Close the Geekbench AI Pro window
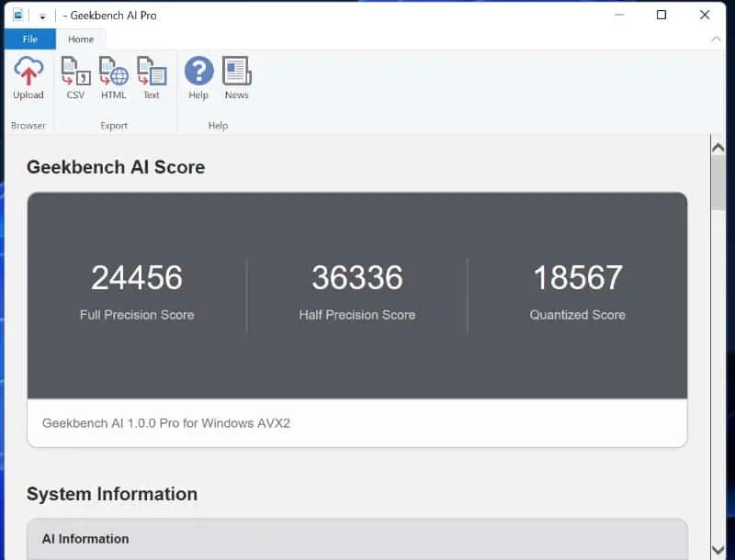 coord(705,15)
